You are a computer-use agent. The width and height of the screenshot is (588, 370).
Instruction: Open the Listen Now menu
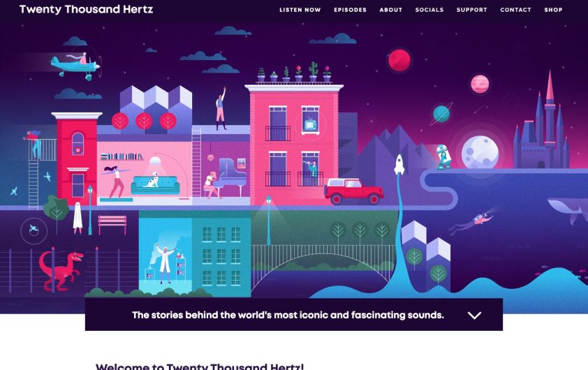[300, 10]
